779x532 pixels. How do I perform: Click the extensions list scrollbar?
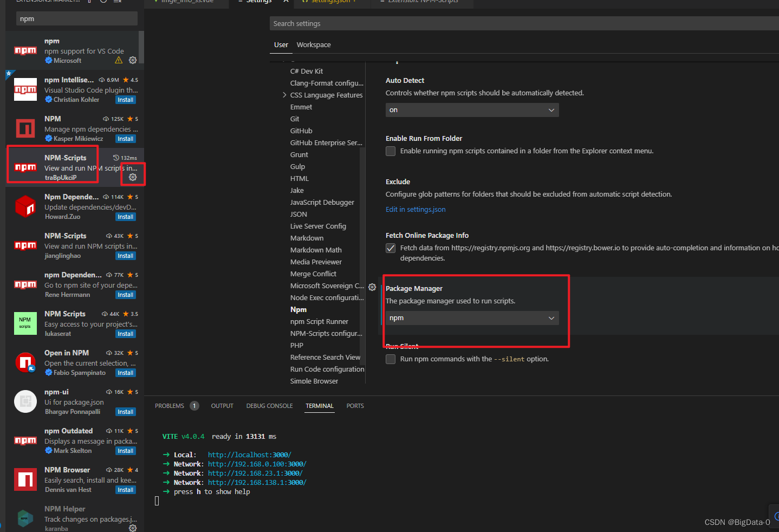pyautogui.click(x=141, y=47)
